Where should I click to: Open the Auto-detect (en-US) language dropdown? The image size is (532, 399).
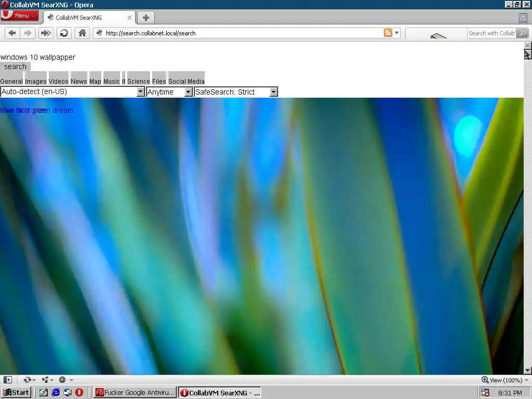tap(73, 91)
